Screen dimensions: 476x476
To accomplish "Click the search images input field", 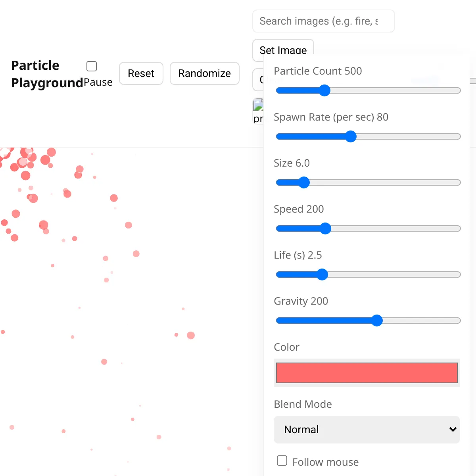I will [x=323, y=21].
